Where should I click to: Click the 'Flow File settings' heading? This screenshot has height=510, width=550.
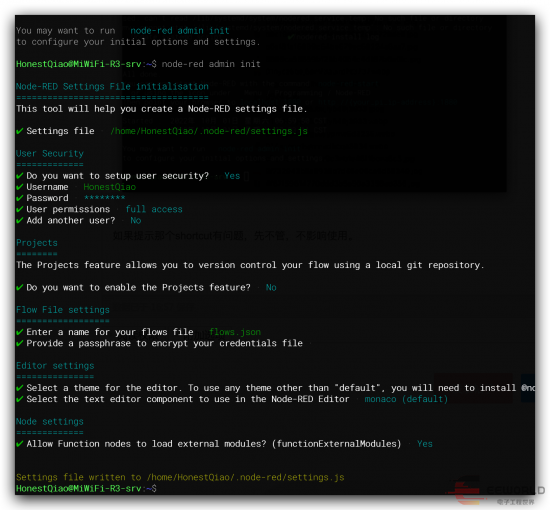point(63,310)
